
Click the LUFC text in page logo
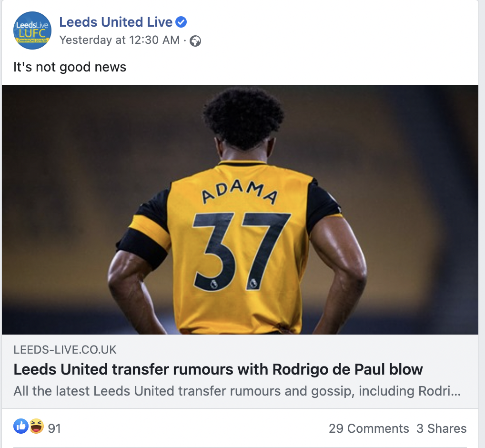[x=32, y=33]
